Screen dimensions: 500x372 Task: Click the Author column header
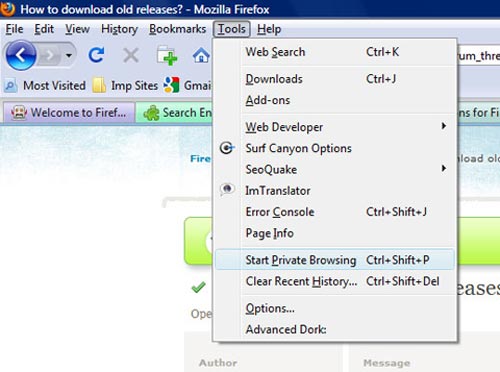[218, 363]
